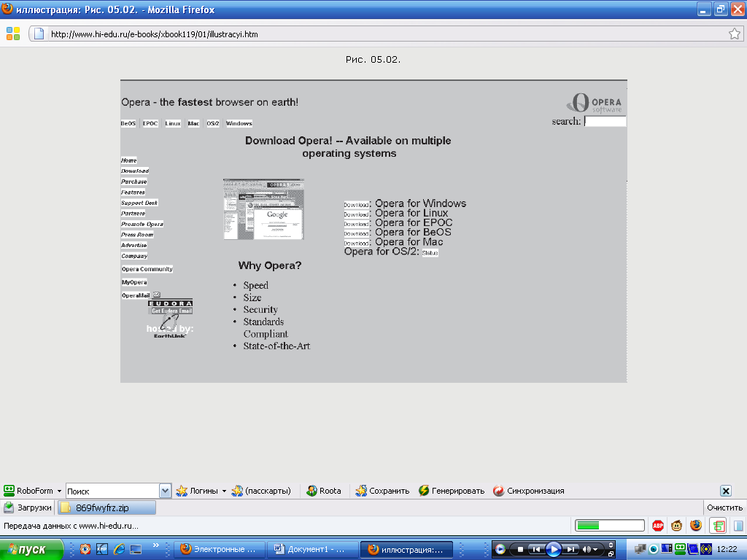Open the colored squares menu icon near address bar

13,34
